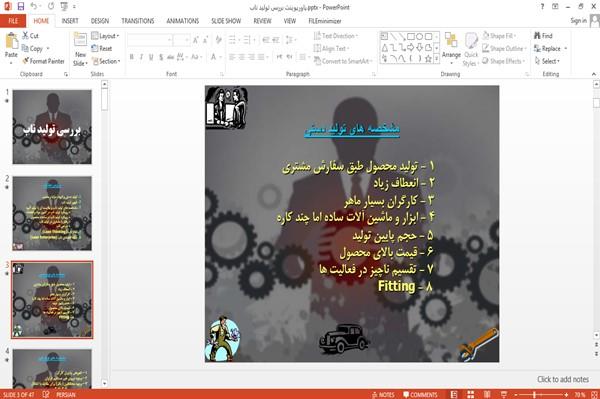Adjust the zoom slider handle
Screen dimensions: 600x399
pos(534,394)
